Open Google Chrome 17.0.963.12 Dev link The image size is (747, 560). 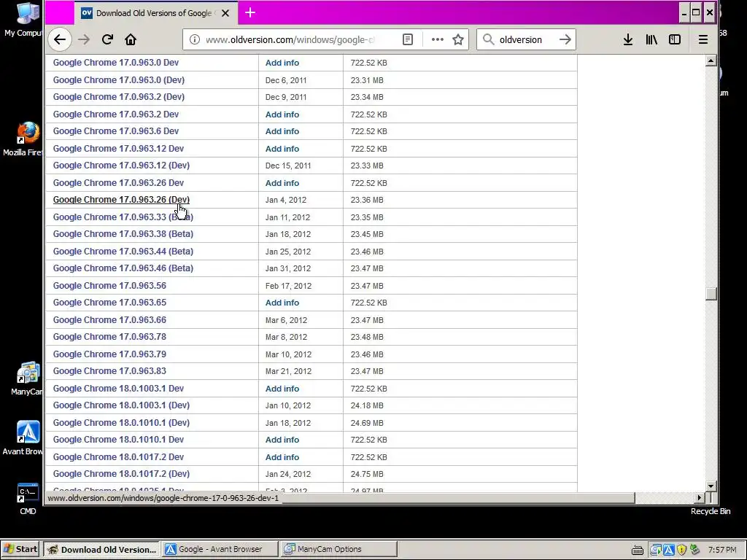[118, 148]
